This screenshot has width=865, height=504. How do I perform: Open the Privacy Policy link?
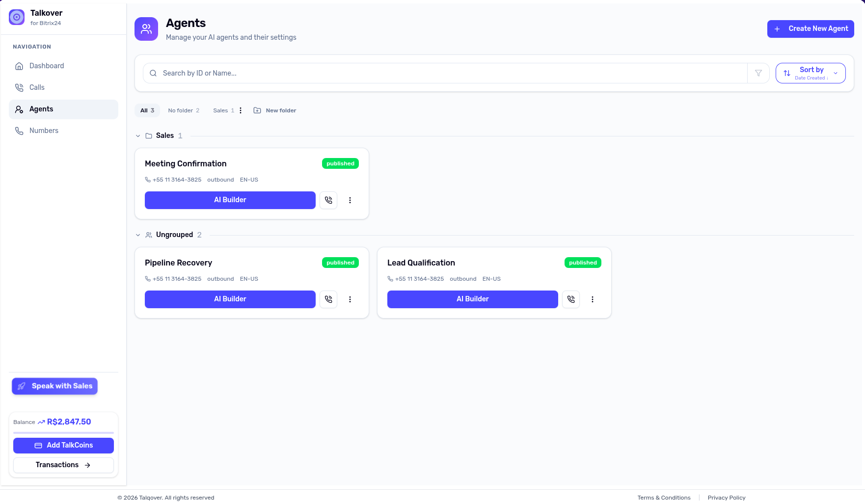[727, 498]
